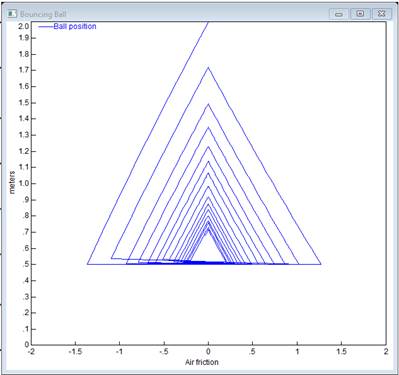Select the Ball position legend label
The width and height of the screenshot is (399, 375).
[75, 26]
